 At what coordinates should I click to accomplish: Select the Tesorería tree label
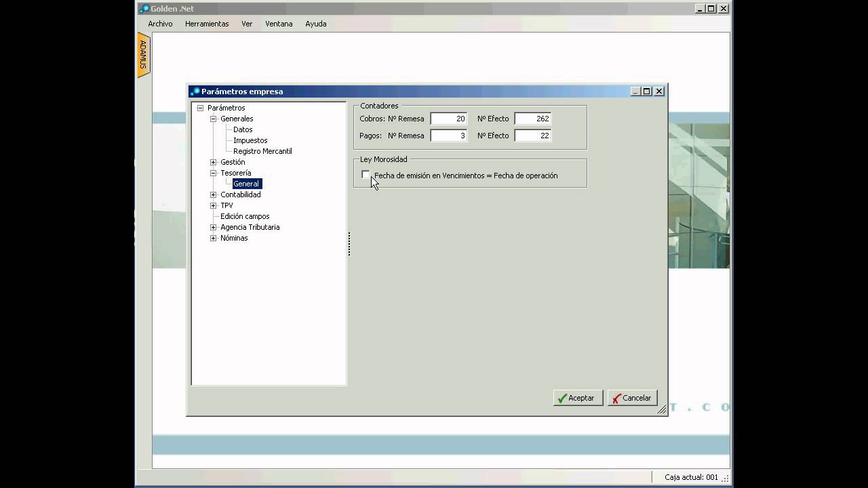click(235, 173)
